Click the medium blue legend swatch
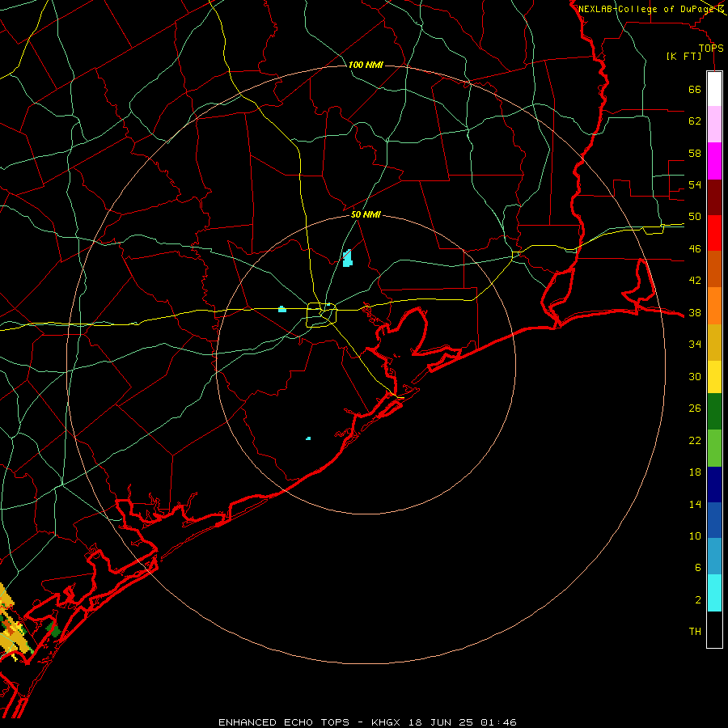 tap(714, 520)
